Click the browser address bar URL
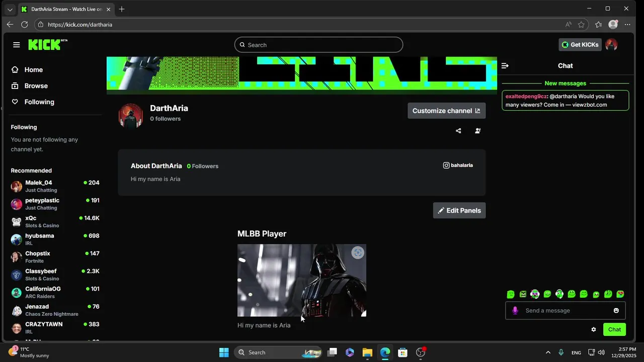The image size is (644, 362). 80,24
